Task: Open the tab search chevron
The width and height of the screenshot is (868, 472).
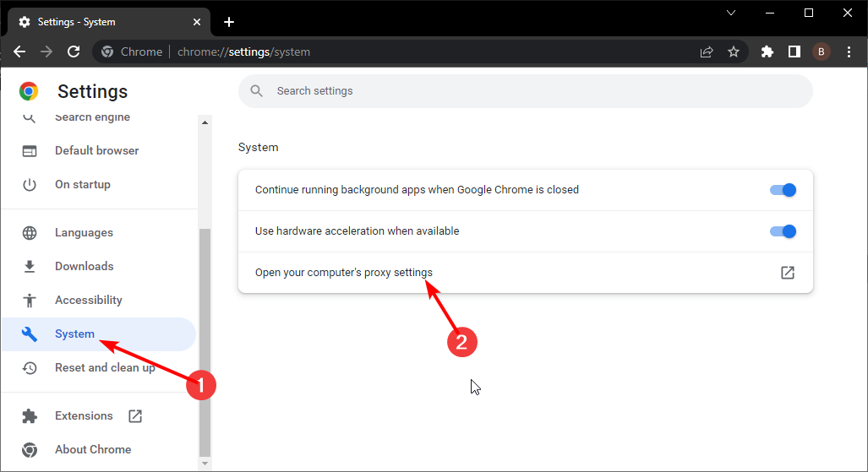Action: (x=731, y=13)
